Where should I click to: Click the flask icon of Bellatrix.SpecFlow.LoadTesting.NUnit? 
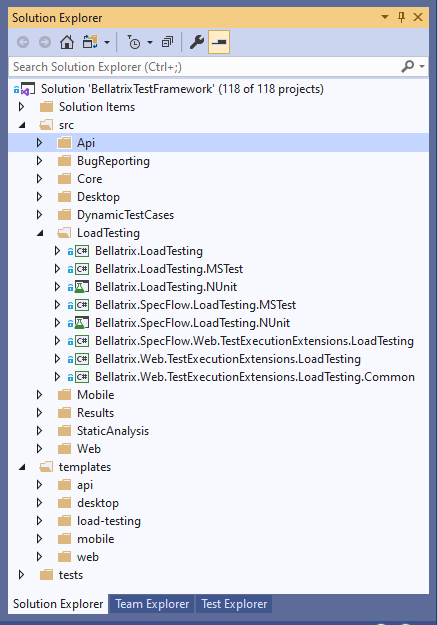tap(82, 323)
